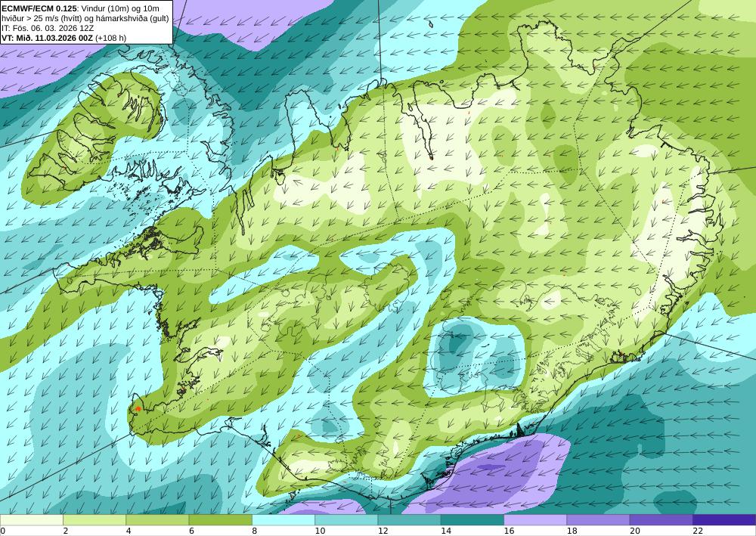Screen dimensions: 756x536
Task: Click the "IT: Fös. 06. 03. 2026 12Z" line
Action: pyautogui.click(x=48, y=28)
